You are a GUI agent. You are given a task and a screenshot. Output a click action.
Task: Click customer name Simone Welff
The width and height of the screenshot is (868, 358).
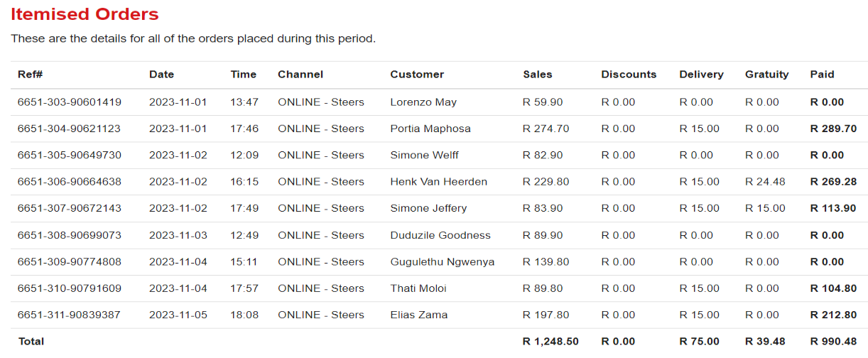[424, 156]
